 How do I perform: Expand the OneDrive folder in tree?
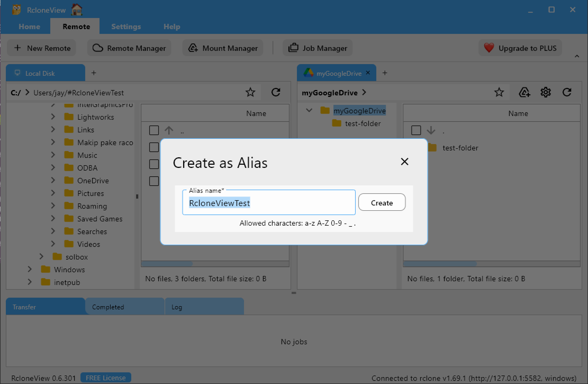pos(53,181)
